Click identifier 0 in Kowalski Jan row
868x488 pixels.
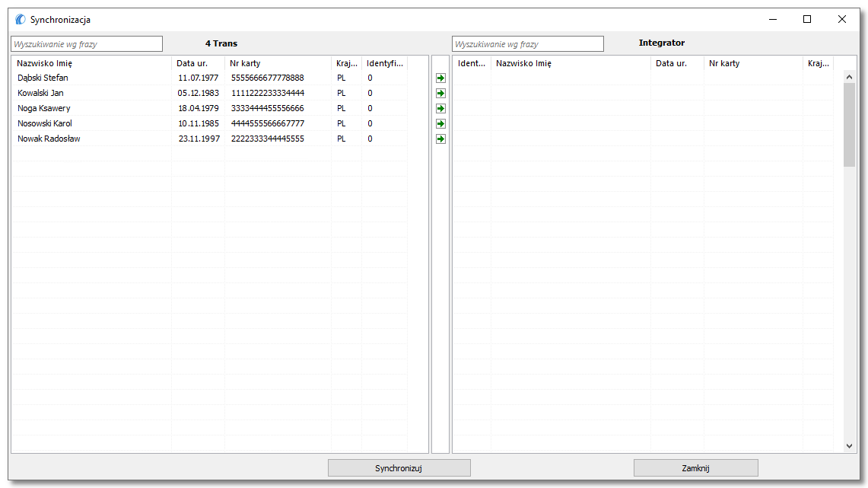pyautogui.click(x=370, y=93)
